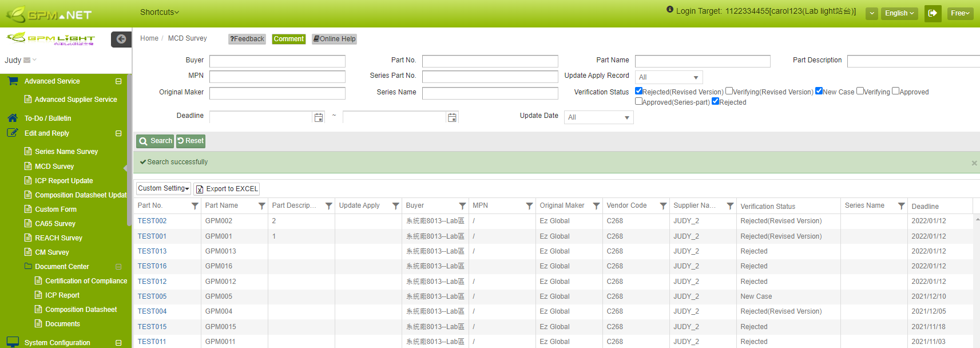The image size is (980, 348).
Task: Check Verifying(Revised Version) status
Action: (729, 91)
